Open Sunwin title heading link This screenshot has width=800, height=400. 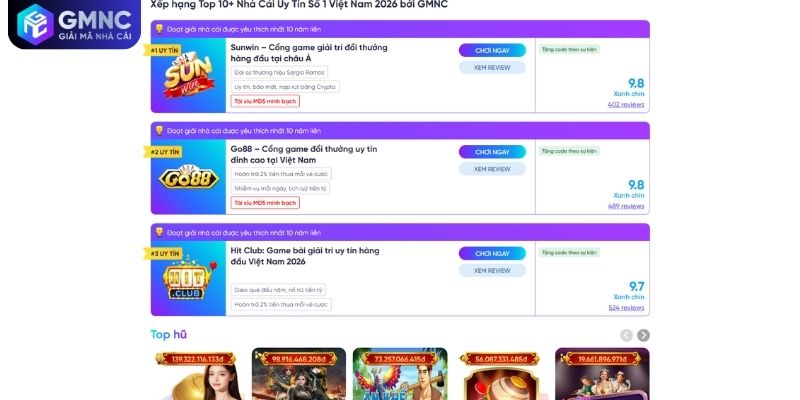(309, 53)
